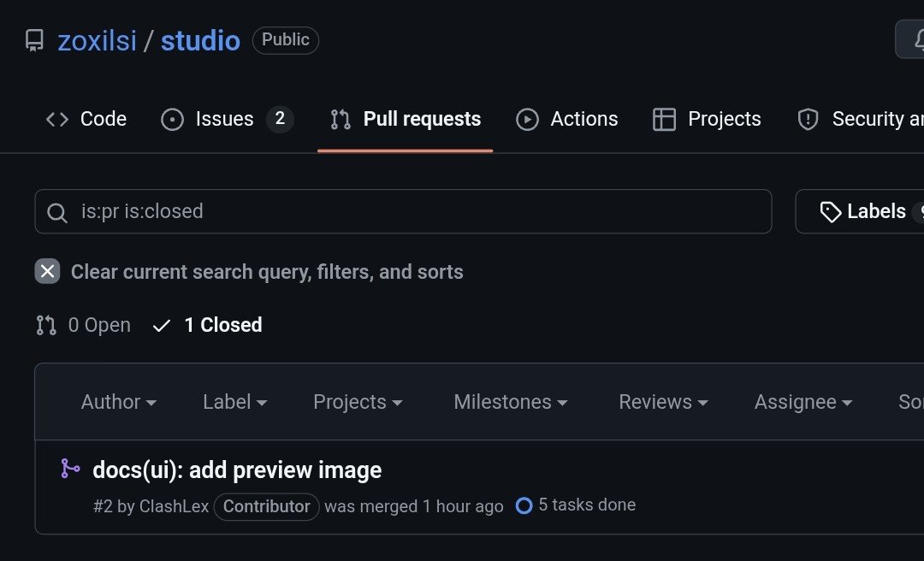Click the X clear-filters icon
Viewport: 924px width, 561px height.
pyautogui.click(x=47, y=272)
